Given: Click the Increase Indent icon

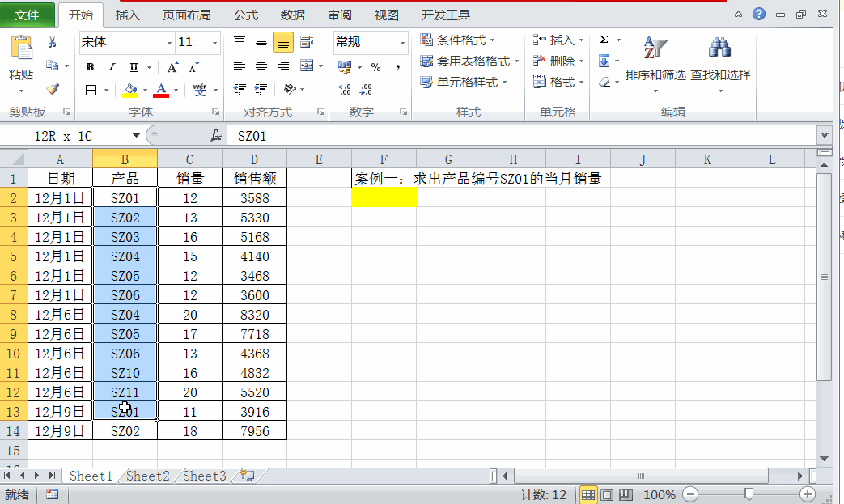Looking at the screenshot, I should [x=261, y=89].
